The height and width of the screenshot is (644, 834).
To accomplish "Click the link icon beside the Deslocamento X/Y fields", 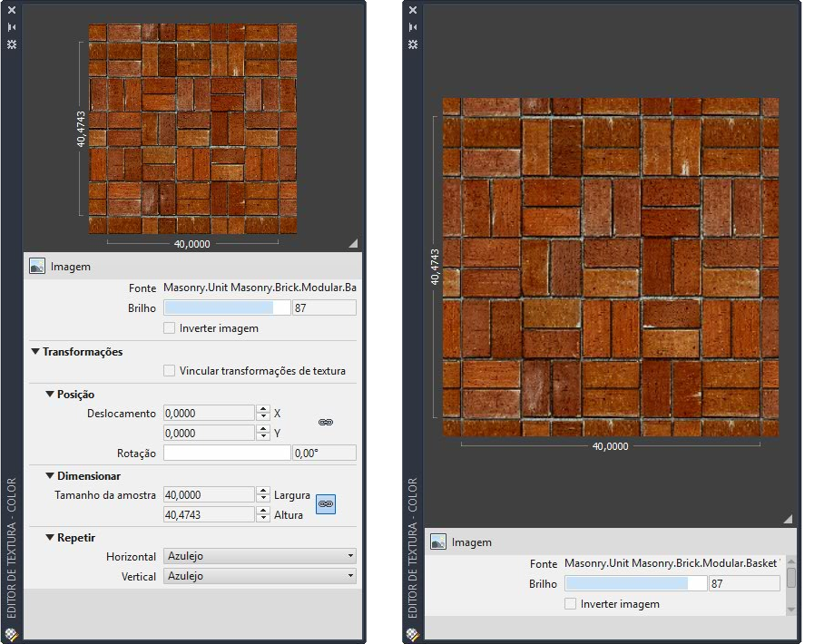I will pyautogui.click(x=326, y=423).
